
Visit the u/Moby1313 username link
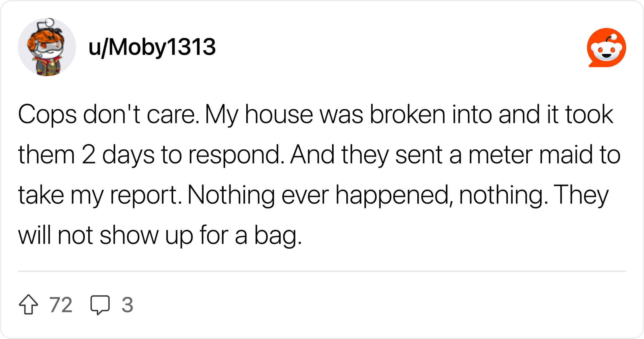point(152,47)
